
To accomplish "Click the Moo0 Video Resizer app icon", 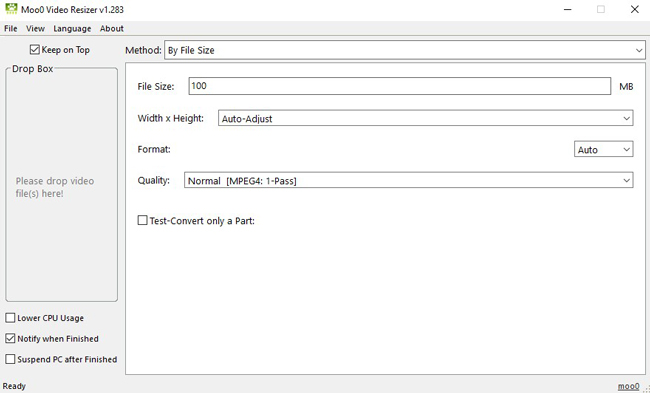I will (11, 9).
